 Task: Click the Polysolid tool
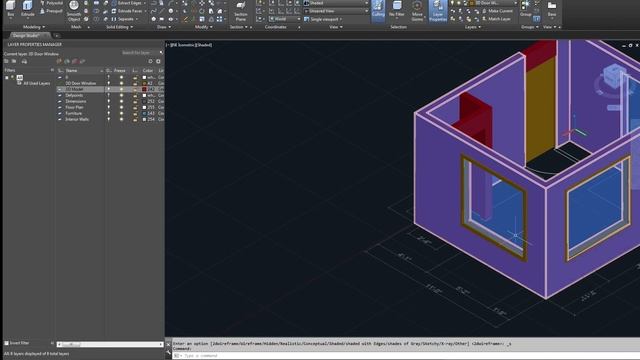[51, 3]
